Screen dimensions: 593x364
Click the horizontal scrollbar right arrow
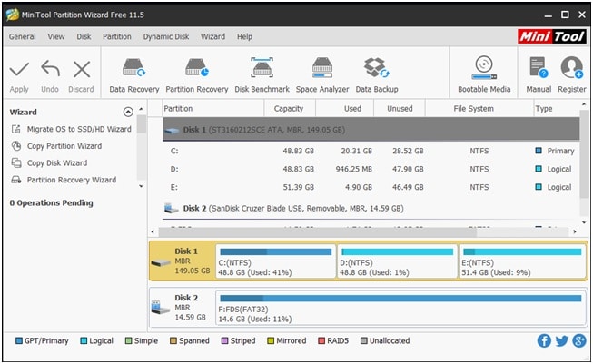(574, 231)
